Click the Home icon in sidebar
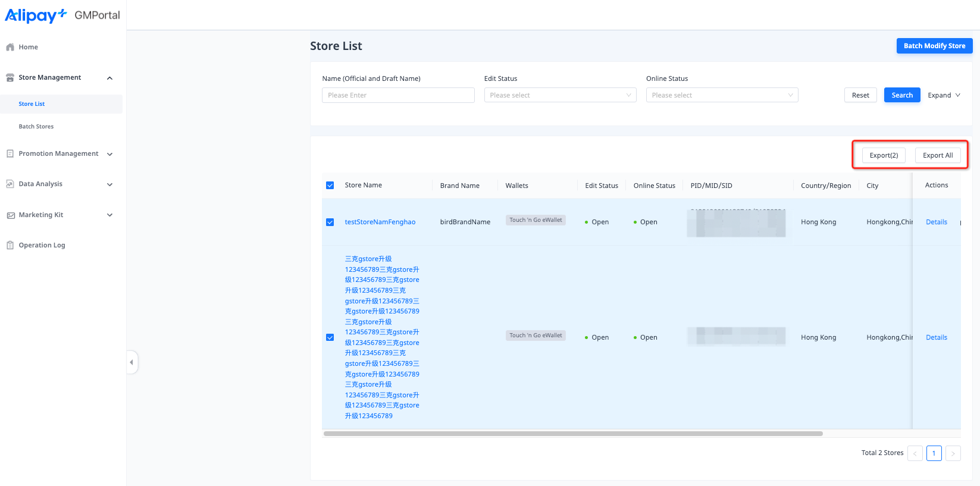 pyautogui.click(x=10, y=47)
